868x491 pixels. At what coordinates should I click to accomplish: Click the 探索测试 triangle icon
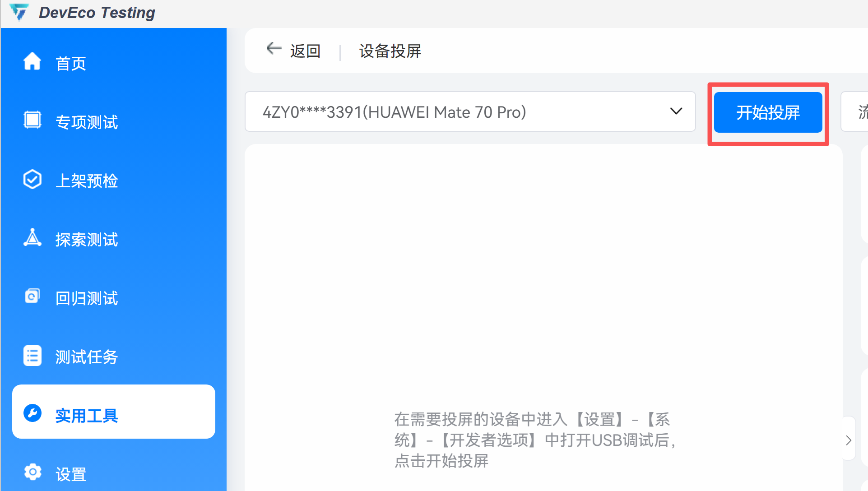tap(32, 237)
